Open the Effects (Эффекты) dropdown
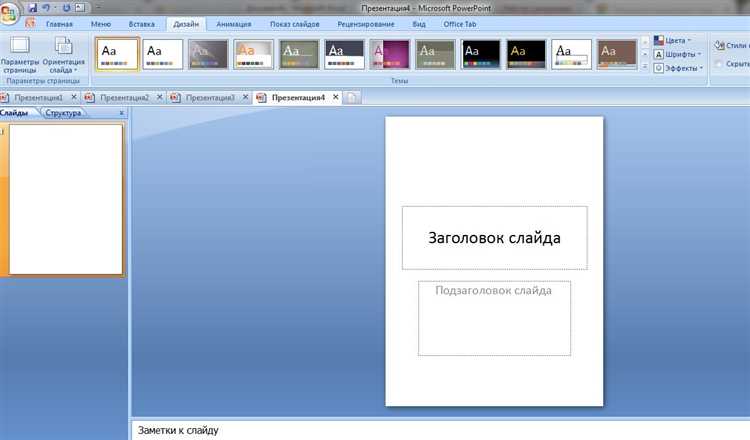The height and width of the screenshot is (440, 750). pyautogui.click(x=678, y=68)
